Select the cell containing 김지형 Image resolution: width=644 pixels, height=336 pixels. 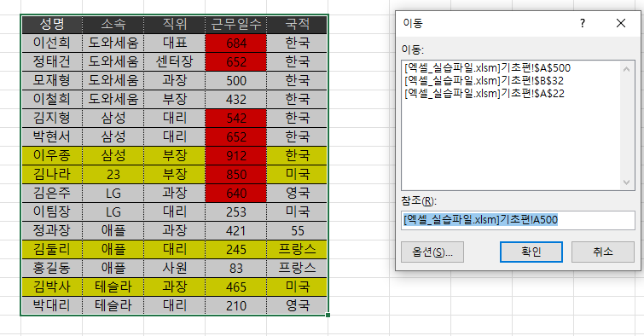click(52, 119)
